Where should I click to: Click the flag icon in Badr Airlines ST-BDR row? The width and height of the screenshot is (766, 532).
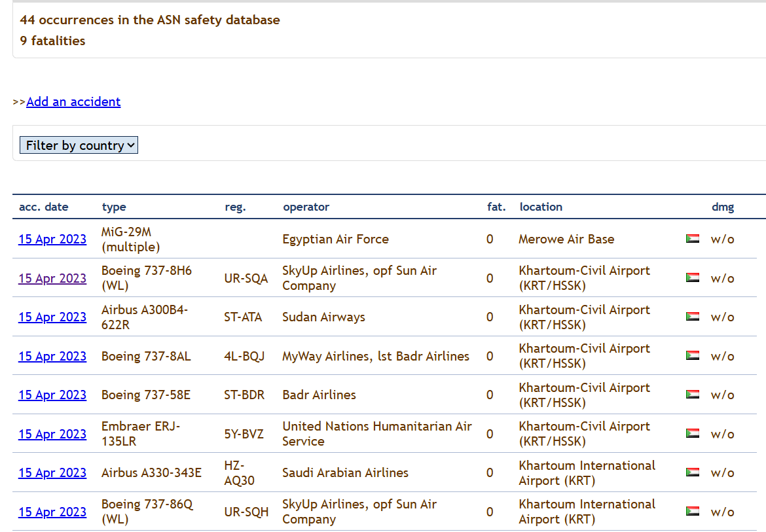(692, 395)
